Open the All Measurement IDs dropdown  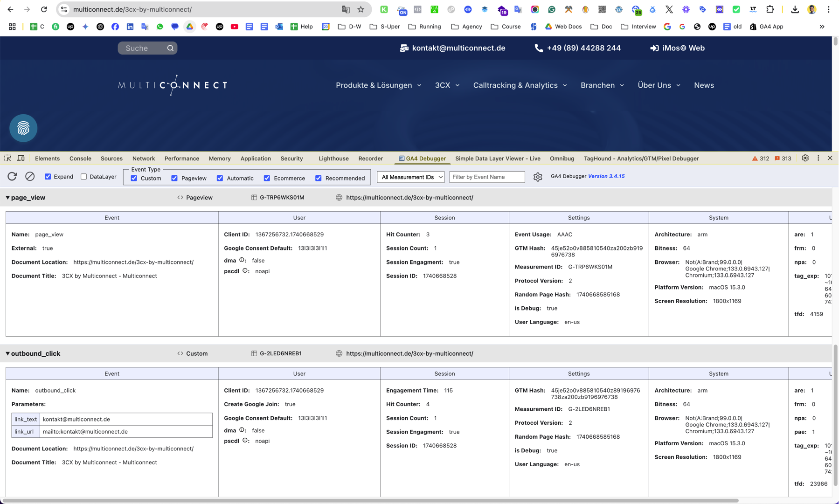pos(410,177)
